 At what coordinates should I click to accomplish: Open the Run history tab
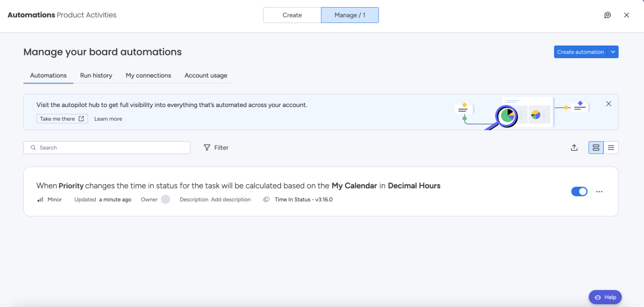[x=96, y=75]
